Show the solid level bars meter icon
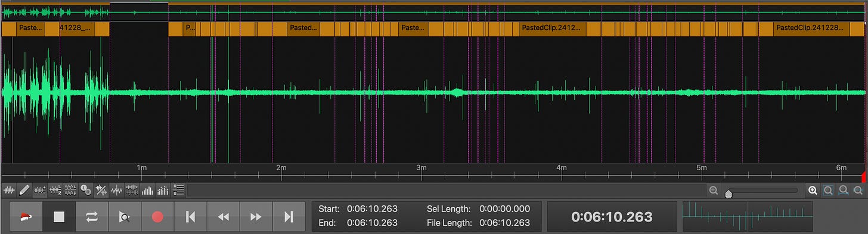Viewport: 868px width, 234px height. click(x=147, y=191)
